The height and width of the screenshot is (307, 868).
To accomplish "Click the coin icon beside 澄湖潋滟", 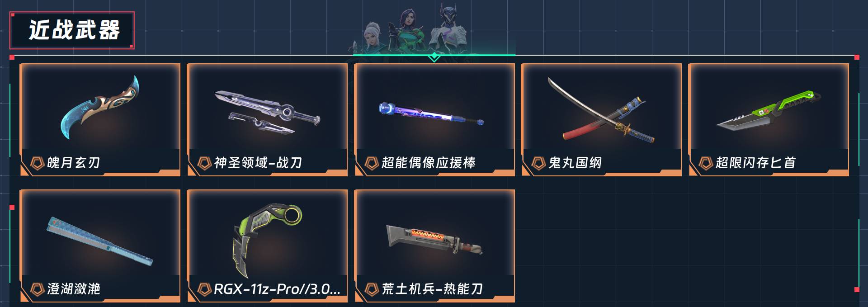I will (x=37, y=289).
